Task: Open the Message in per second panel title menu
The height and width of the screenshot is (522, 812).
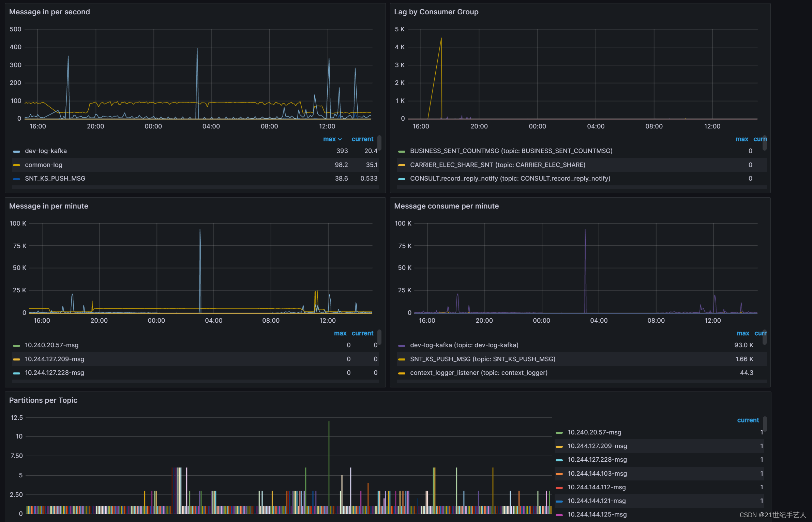Action: click(49, 12)
